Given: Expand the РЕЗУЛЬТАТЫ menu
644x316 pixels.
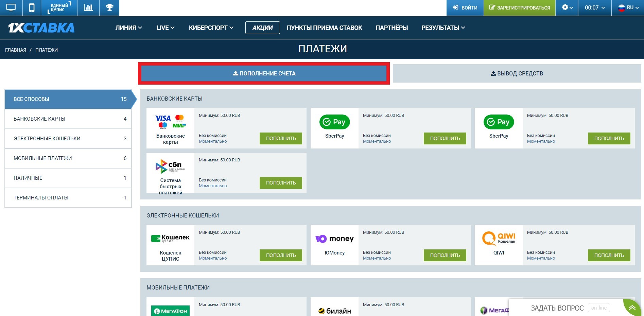Looking at the screenshot, I should 443,28.
